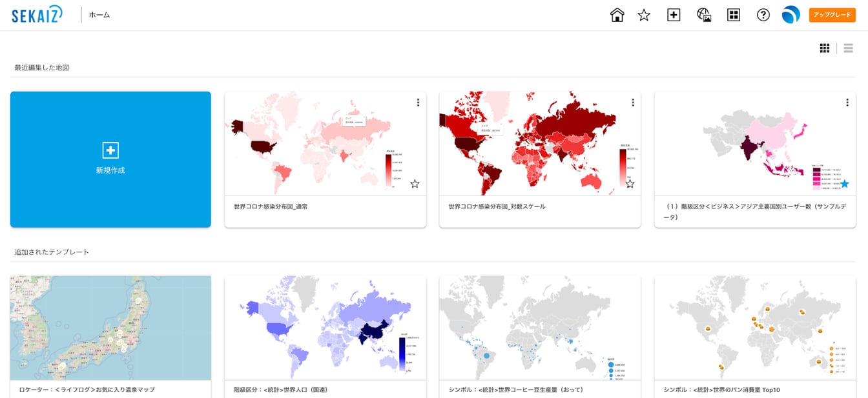Unfavorite the アジア主要国別ユーザー数 map
The image size is (868, 398).
tap(844, 184)
